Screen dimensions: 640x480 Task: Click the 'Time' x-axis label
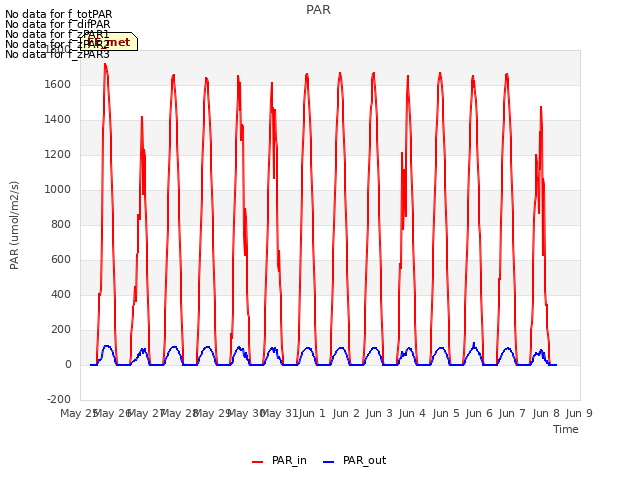point(566,429)
